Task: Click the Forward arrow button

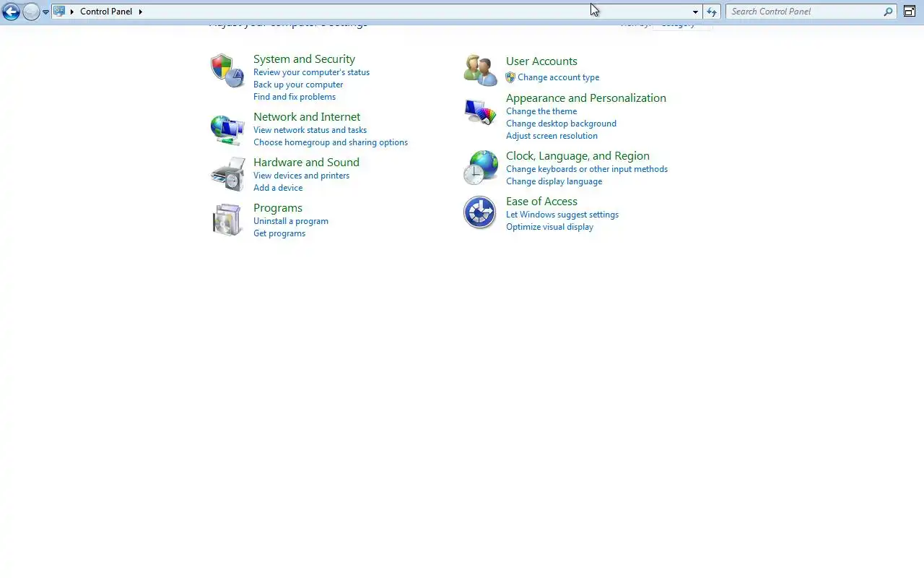Action: [x=31, y=12]
